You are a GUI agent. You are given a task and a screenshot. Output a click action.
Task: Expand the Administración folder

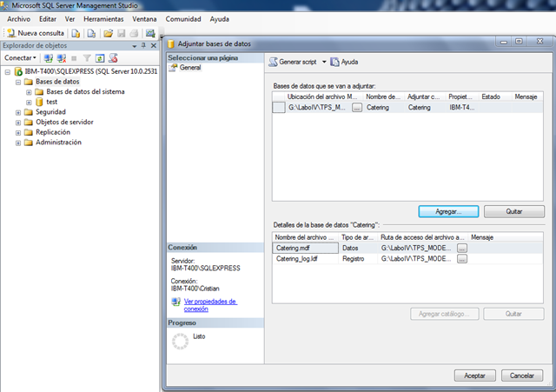18,143
